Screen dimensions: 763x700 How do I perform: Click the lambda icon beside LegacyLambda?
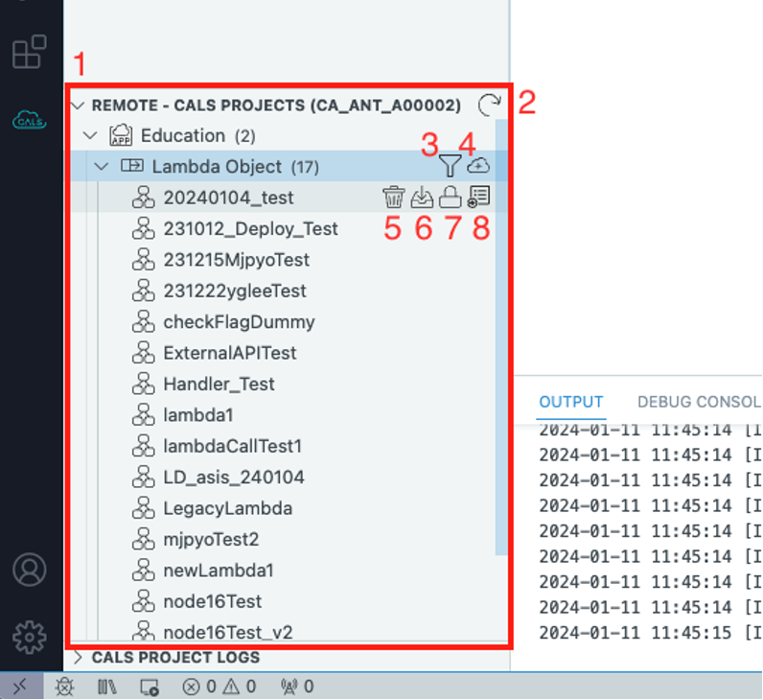(144, 507)
